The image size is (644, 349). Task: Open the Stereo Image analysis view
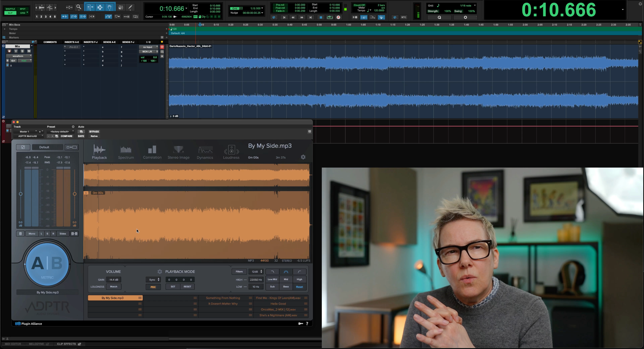[179, 152]
